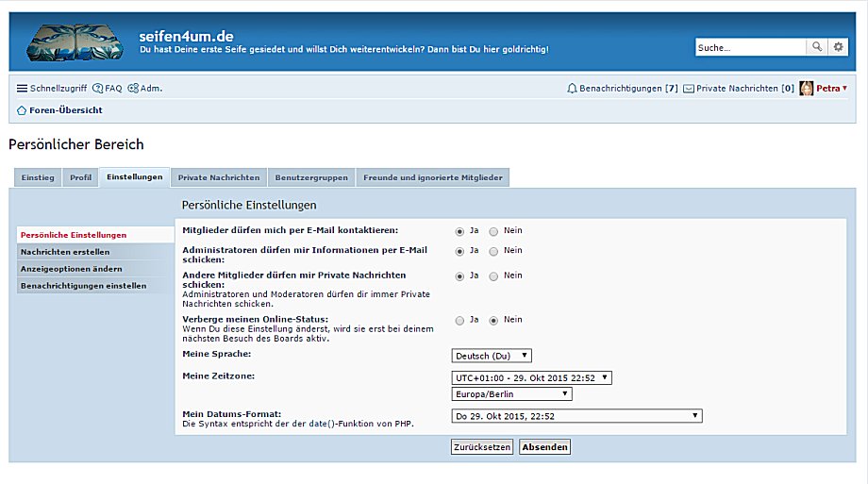Open the Mein Datums-Format dropdown
The image size is (868, 484).
click(x=577, y=416)
